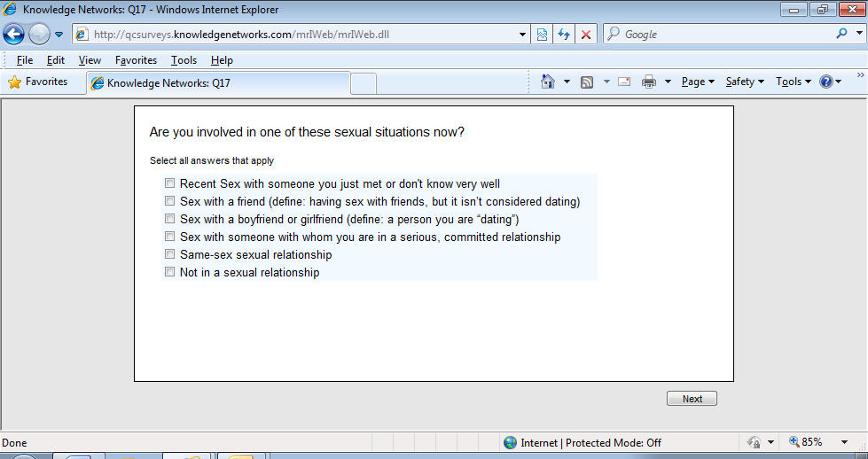Screen dimensions: 868x459
Task: Expand the Print dropdown arrow
Action: click(x=668, y=82)
